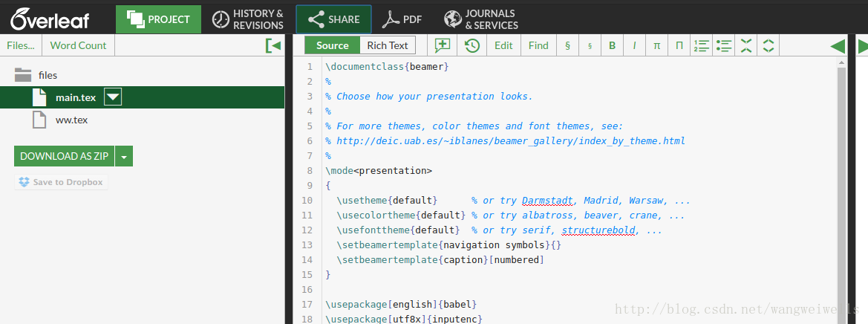The width and height of the screenshot is (868, 324).
Task: Add a comment with speech bubble icon
Action: coord(443,45)
